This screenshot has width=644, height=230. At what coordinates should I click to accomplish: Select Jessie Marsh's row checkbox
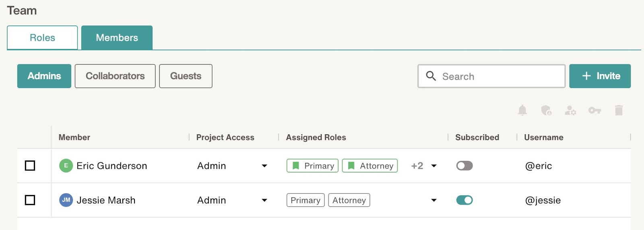click(30, 200)
